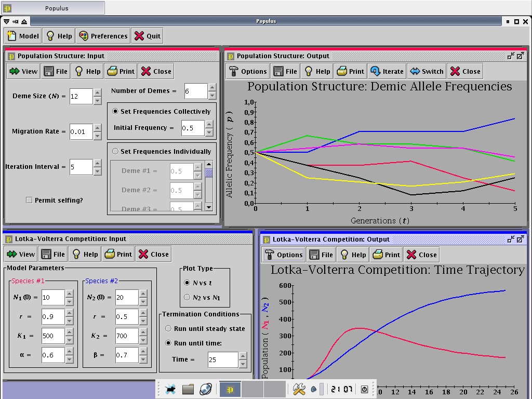This screenshot has height=399, width=532.
Task: Close the Lotka-Volterra Output panel
Action: (x=421, y=255)
